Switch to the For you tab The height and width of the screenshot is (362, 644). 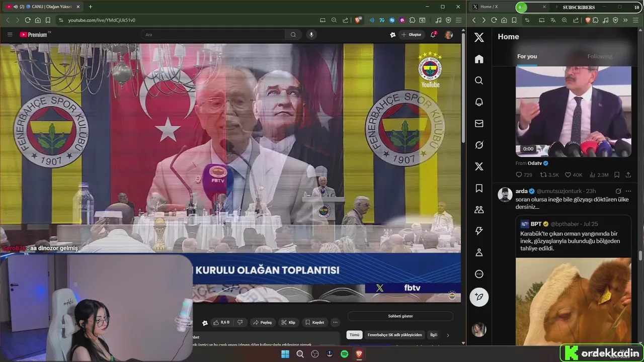(x=527, y=56)
